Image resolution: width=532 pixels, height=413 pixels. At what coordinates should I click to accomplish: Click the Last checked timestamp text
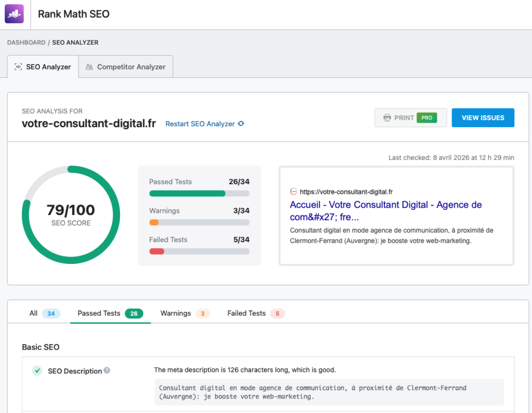coord(451,157)
